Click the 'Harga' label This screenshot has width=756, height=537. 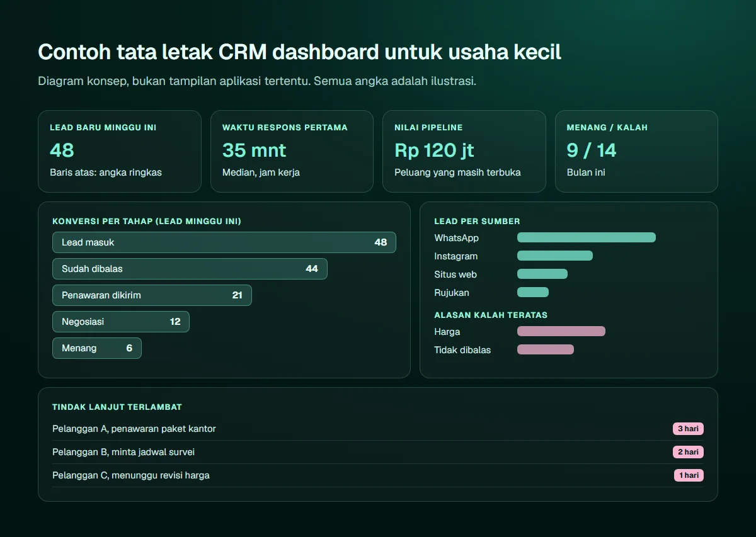(447, 332)
